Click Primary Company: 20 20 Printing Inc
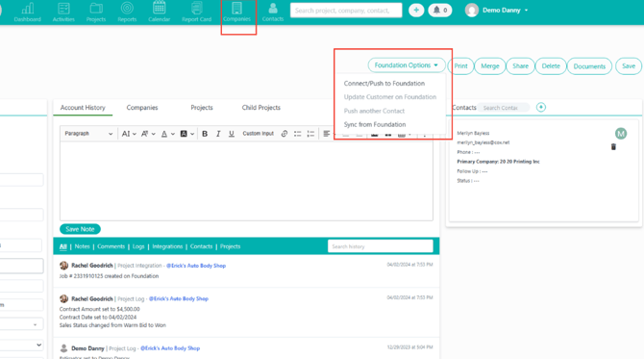Image resolution: width=644 pixels, height=359 pixels. click(498, 162)
